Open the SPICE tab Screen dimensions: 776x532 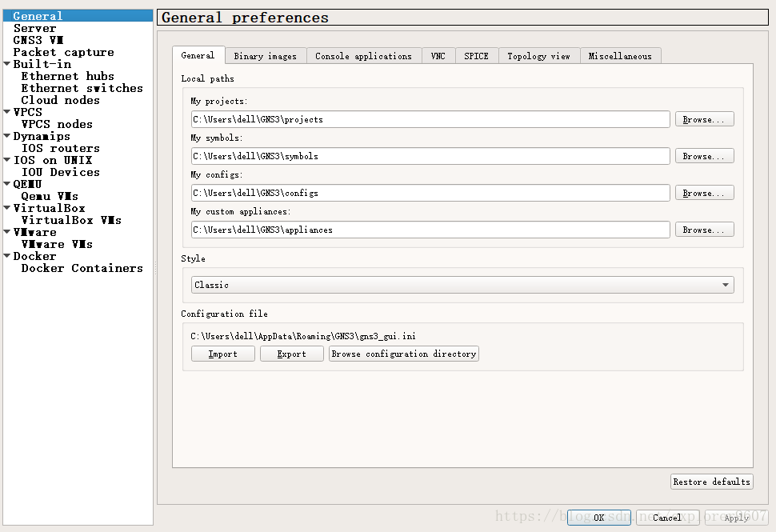coord(477,57)
